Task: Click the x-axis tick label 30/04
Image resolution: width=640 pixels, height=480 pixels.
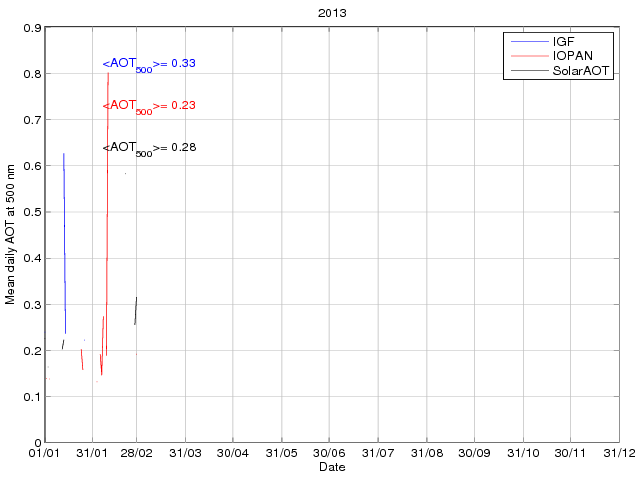Action: pyautogui.click(x=233, y=453)
